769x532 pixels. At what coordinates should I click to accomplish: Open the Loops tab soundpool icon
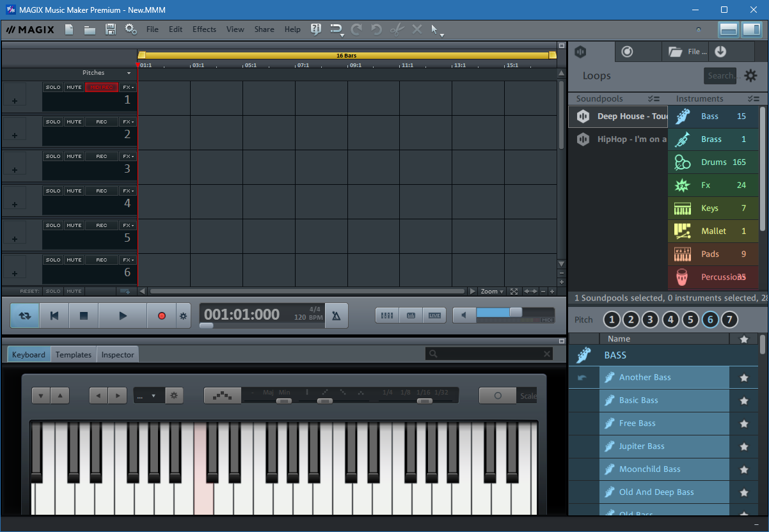pos(582,52)
